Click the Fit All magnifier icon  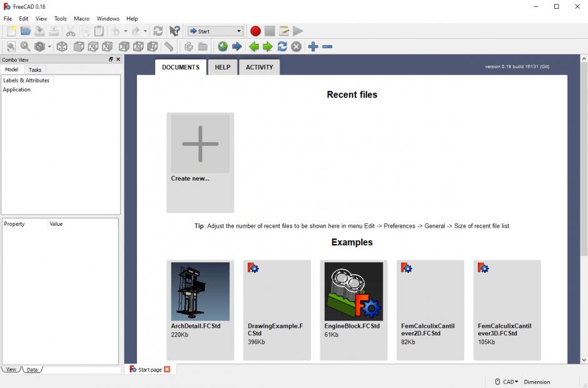click(11, 46)
